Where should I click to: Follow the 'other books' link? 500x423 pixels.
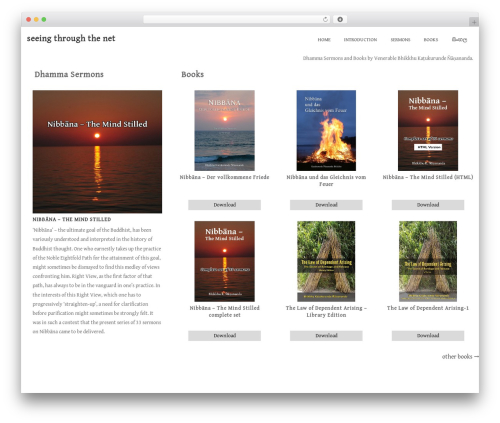point(460,356)
